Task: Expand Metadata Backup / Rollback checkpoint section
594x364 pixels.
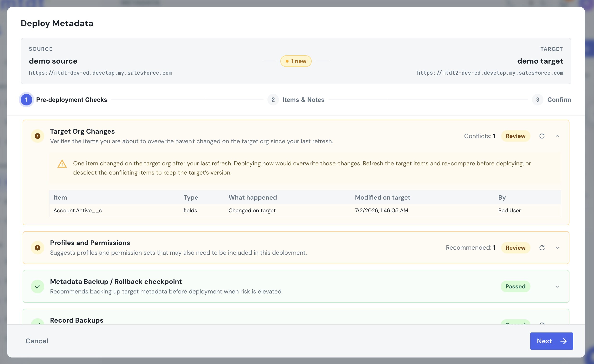Action: click(557, 286)
